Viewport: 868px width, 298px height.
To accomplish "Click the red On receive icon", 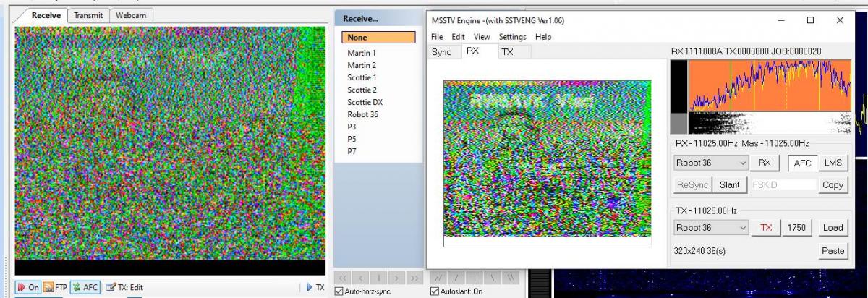I will (21, 287).
